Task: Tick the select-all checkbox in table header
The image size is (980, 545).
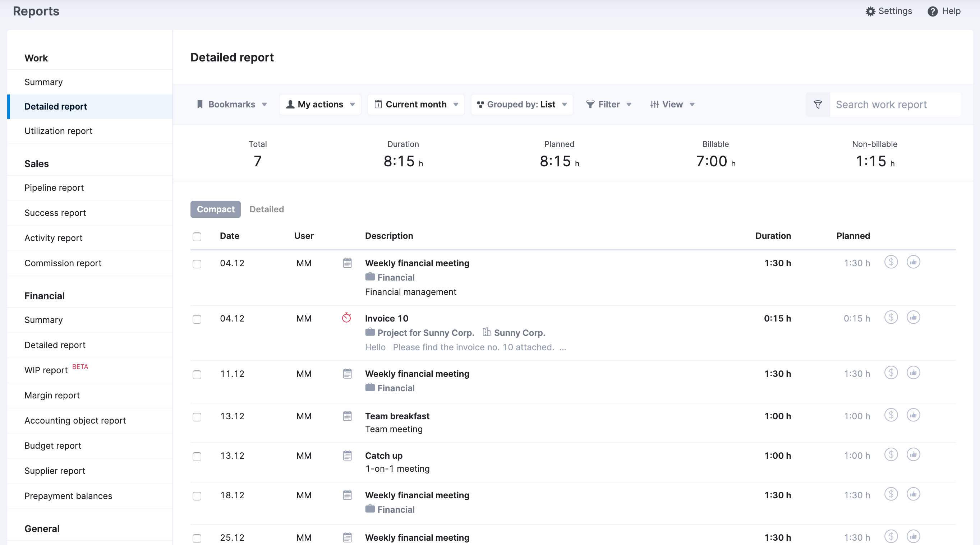Action: pos(197,236)
